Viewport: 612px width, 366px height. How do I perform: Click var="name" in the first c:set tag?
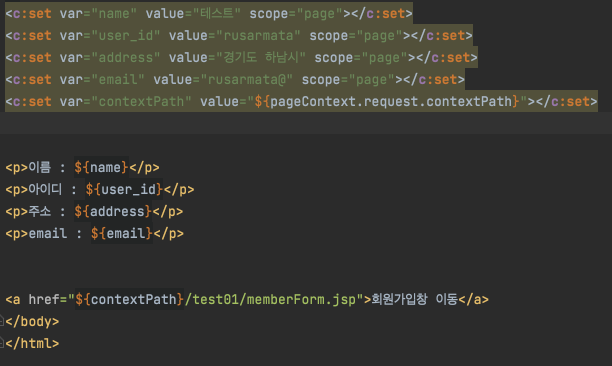(98, 14)
